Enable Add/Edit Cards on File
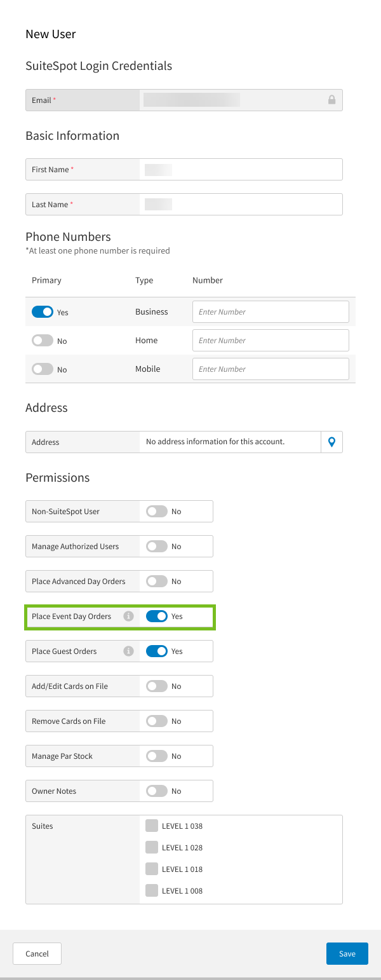This screenshot has width=381, height=980. [x=157, y=686]
